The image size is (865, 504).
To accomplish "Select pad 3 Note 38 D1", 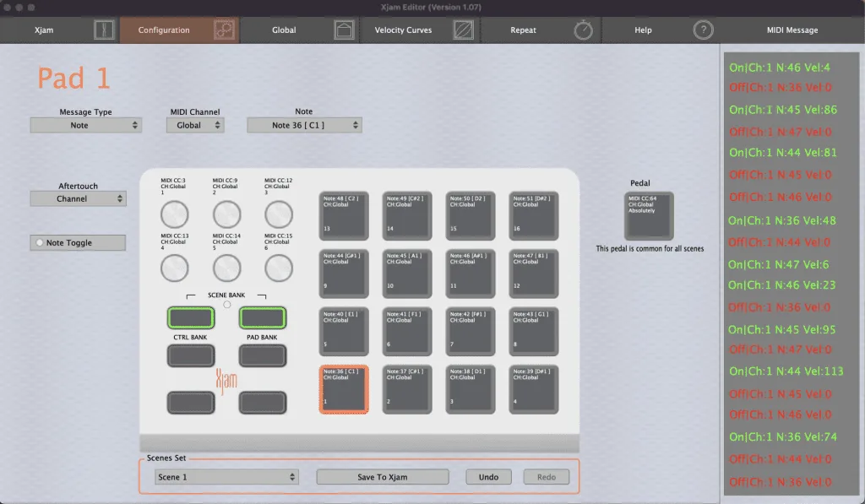I will click(471, 389).
